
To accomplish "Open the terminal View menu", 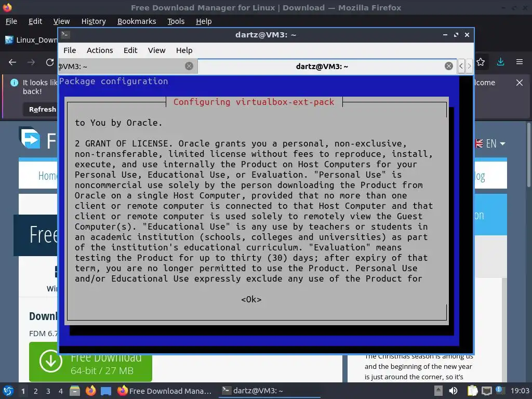I will 156,50.
